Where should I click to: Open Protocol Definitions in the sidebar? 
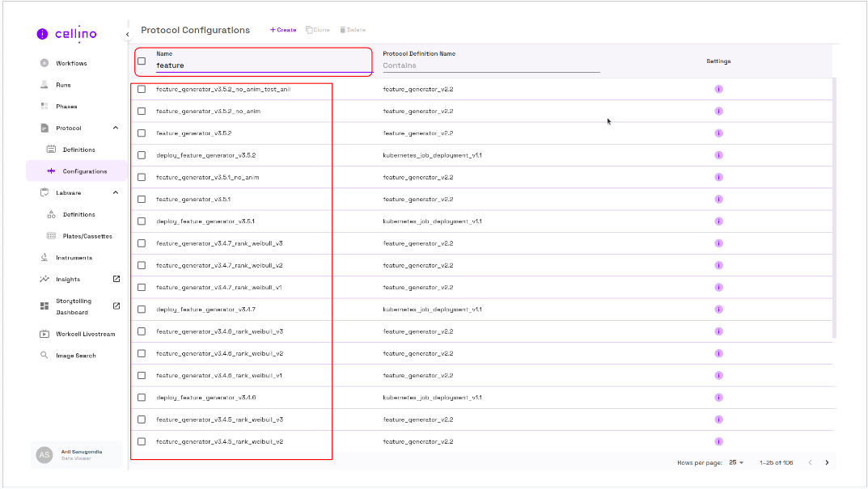click(x=78, y=150)
